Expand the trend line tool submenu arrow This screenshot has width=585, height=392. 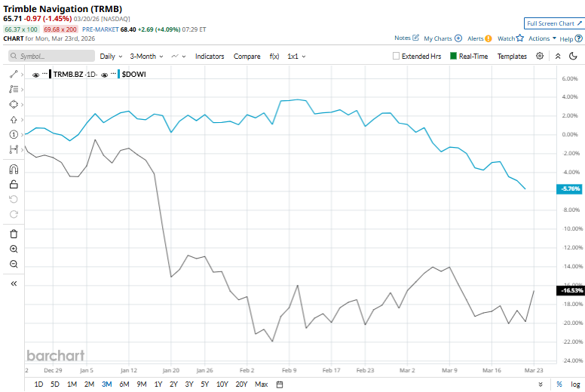(x=22, y=75)
